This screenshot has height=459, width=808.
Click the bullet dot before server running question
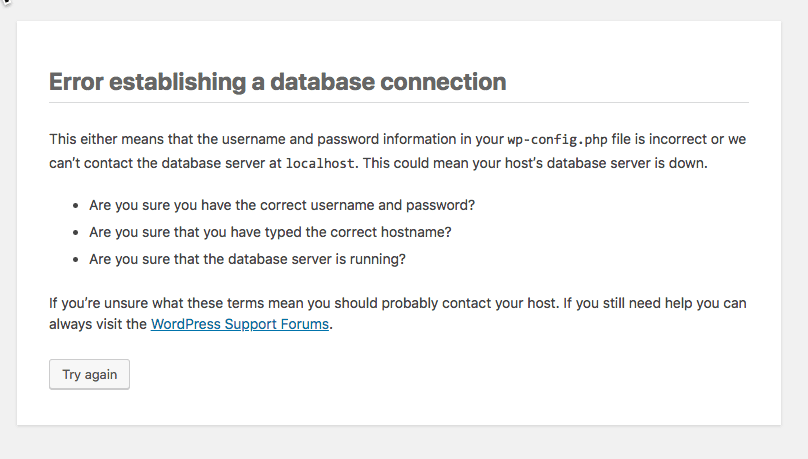point(76,260)
